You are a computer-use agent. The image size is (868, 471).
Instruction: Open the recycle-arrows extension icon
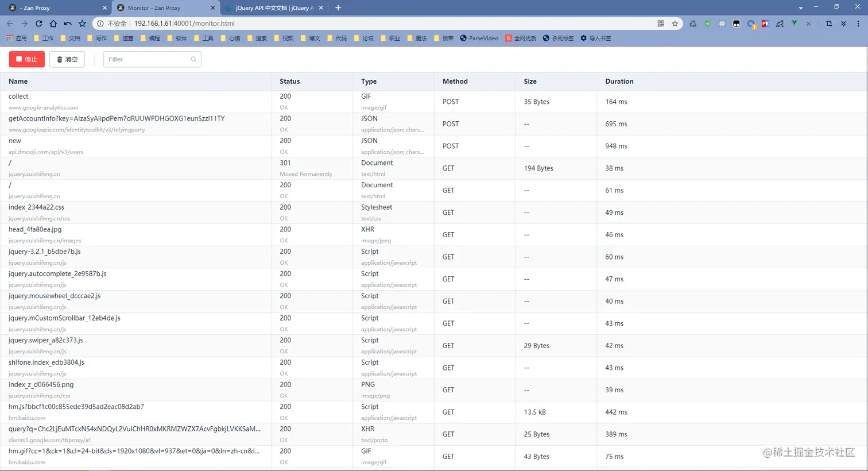693,24
